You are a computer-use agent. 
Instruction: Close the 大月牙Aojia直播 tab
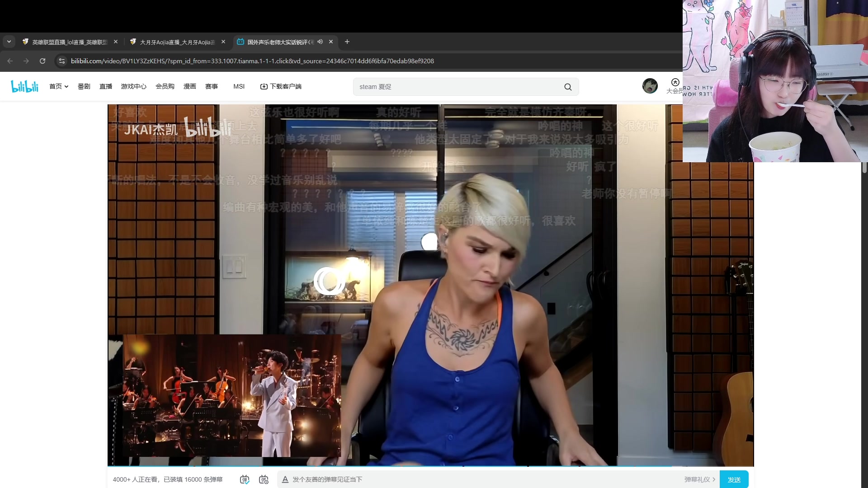223,42
